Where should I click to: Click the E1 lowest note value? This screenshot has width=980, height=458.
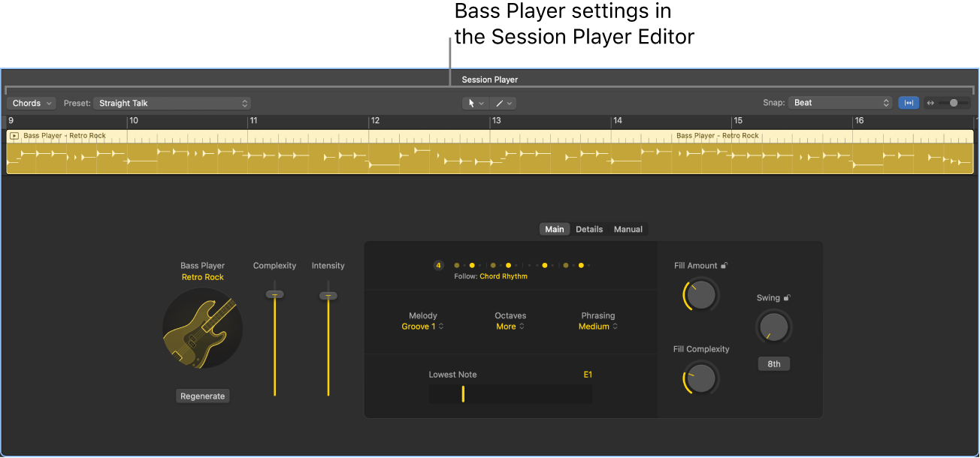588,374
